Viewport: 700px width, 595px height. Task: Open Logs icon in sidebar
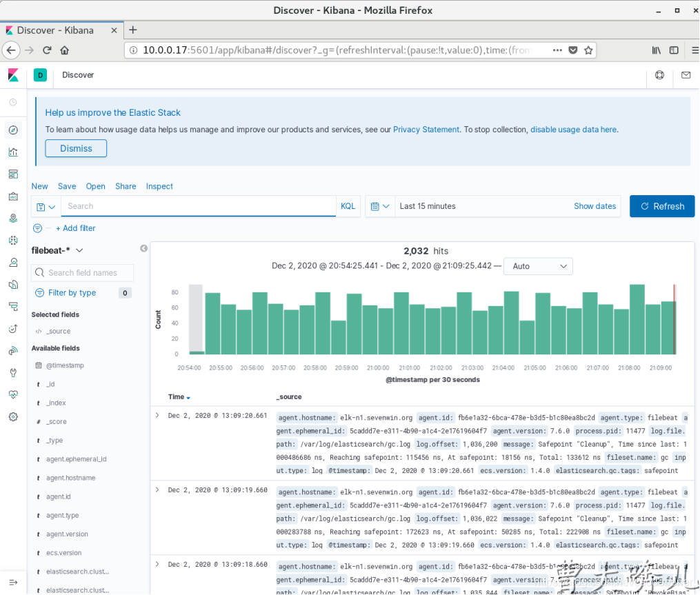pos(13,284)
